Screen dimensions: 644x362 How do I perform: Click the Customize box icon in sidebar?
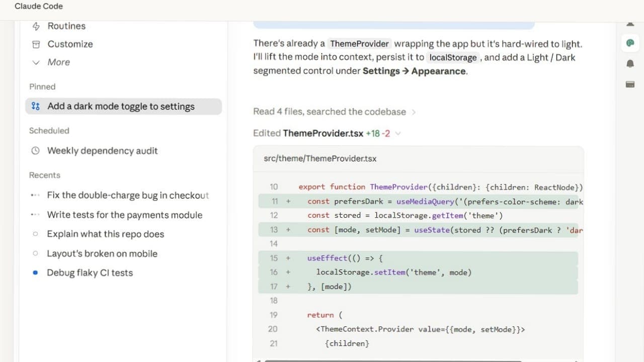click(x=36, y=44)
